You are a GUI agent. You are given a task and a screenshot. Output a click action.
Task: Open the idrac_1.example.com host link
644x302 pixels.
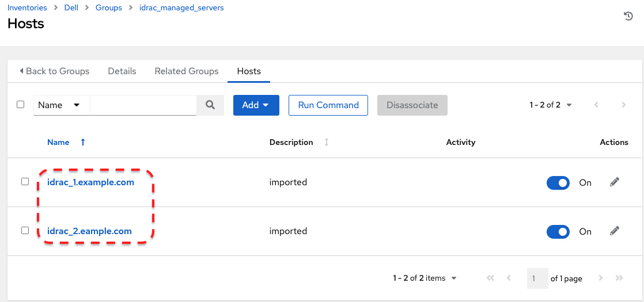pyautogui.click(x=90, y=182)
